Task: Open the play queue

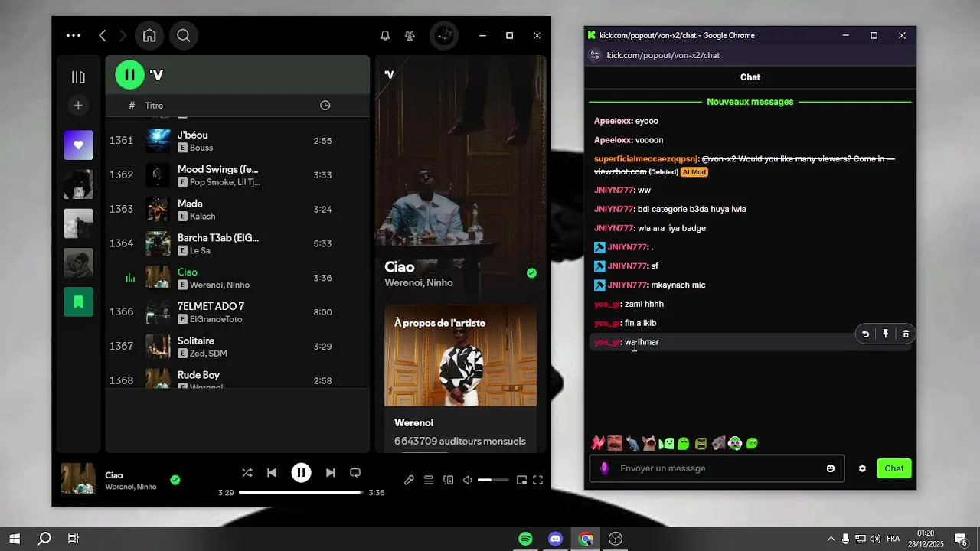Action: 429,480
